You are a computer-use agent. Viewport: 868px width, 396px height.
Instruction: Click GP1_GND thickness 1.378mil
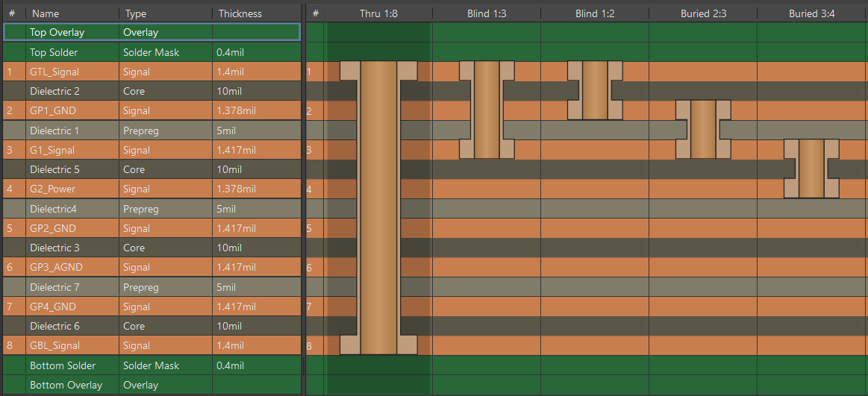(237, 110)
